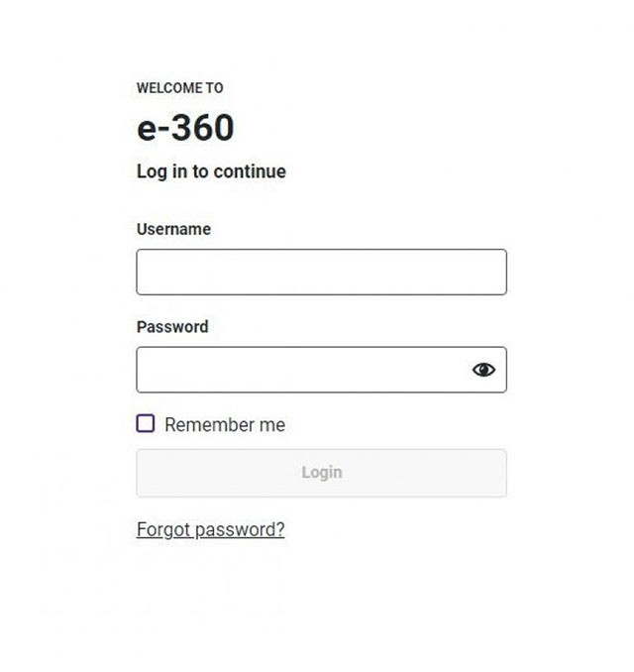The image size is (634, 672).
Task: Click the "Remember me" label text
Action: coord(225,425)
